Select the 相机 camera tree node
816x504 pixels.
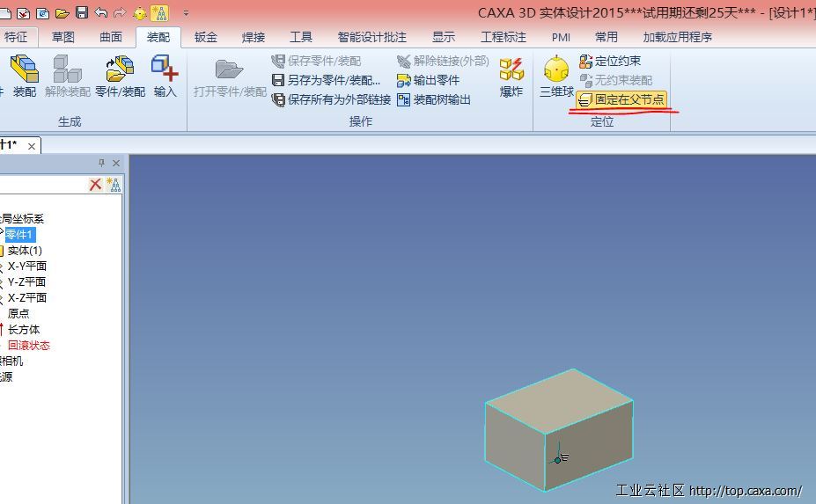pos(11,361)
